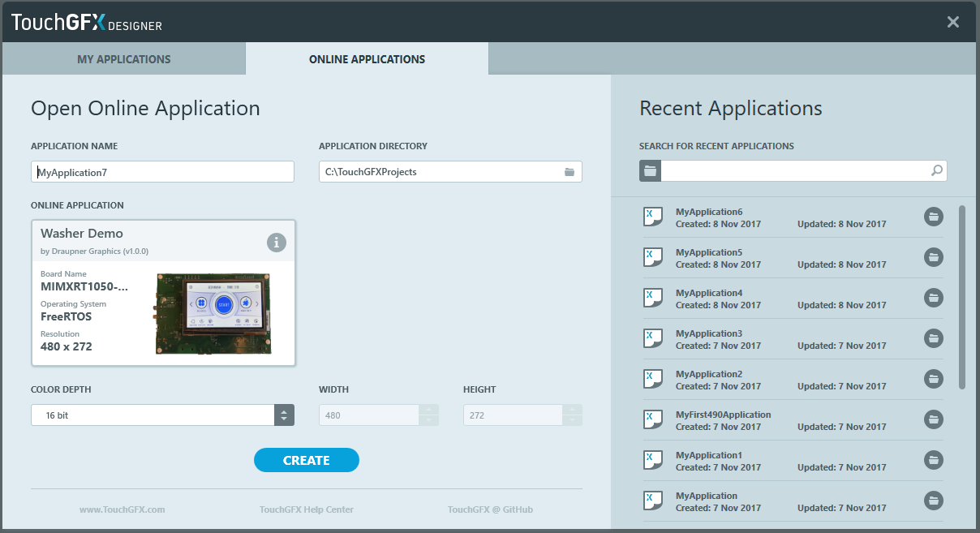Click the FreeRTOS operating system value
The width and height of the screenshot is (980, 533).
66,316
